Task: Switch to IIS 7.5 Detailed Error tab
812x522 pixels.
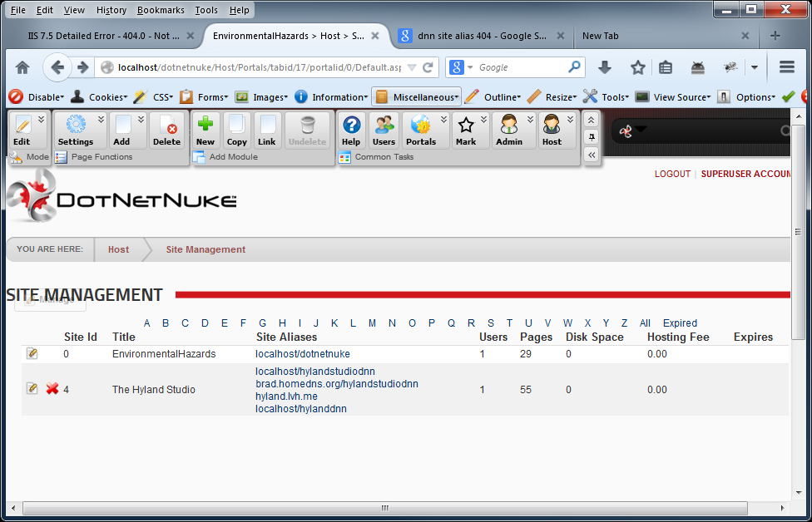Action: point(103,36)
